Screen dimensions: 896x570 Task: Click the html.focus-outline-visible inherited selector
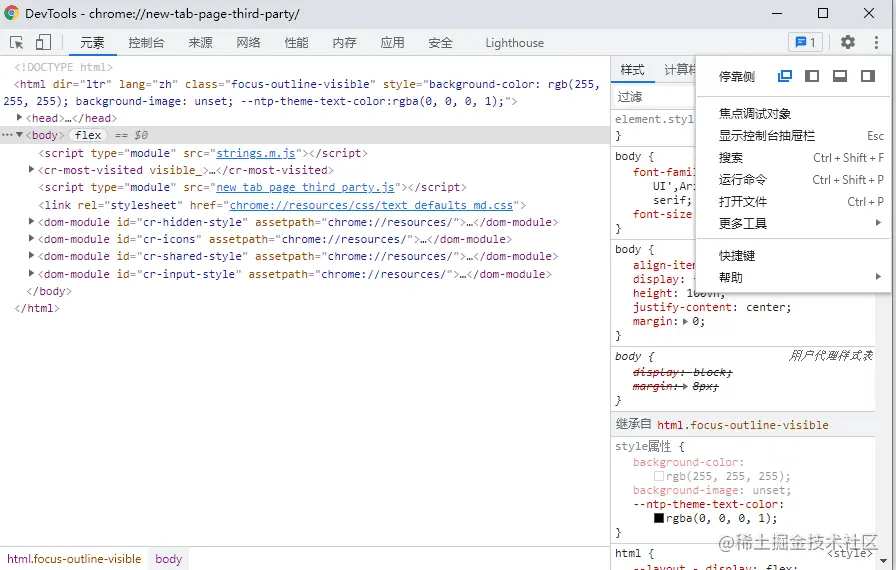(743, 425)
